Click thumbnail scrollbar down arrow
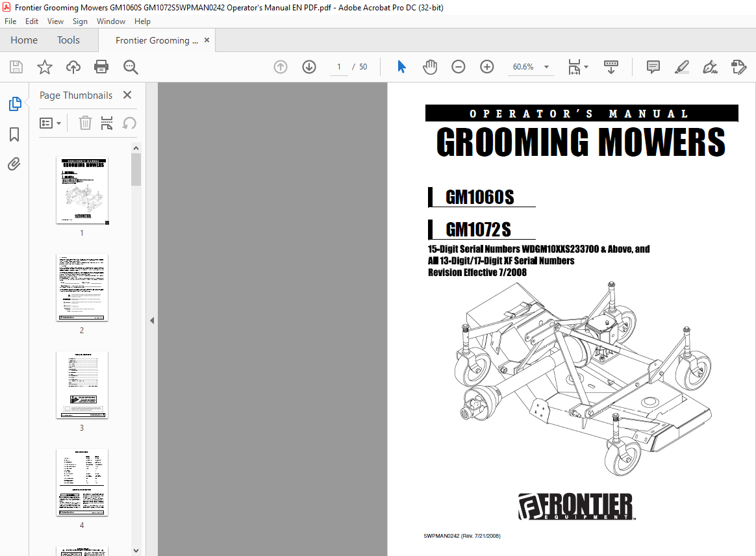 click(136, 551)
